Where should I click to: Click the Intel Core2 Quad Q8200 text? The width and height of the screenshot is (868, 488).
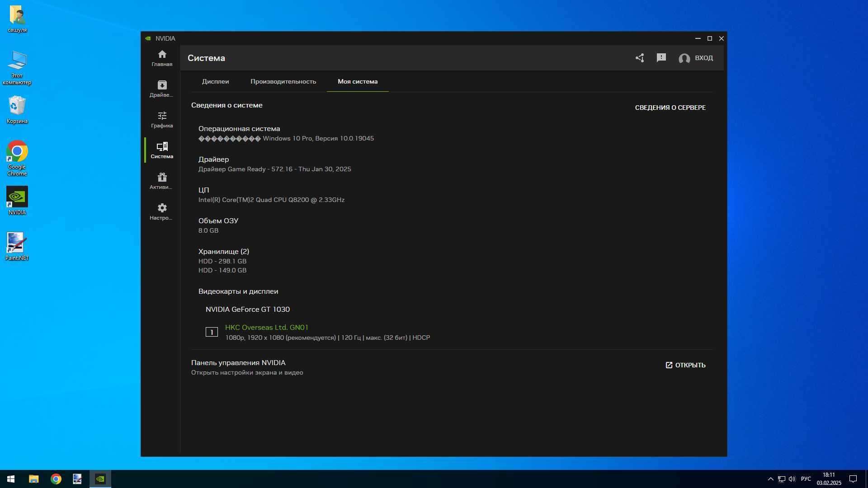271,200
